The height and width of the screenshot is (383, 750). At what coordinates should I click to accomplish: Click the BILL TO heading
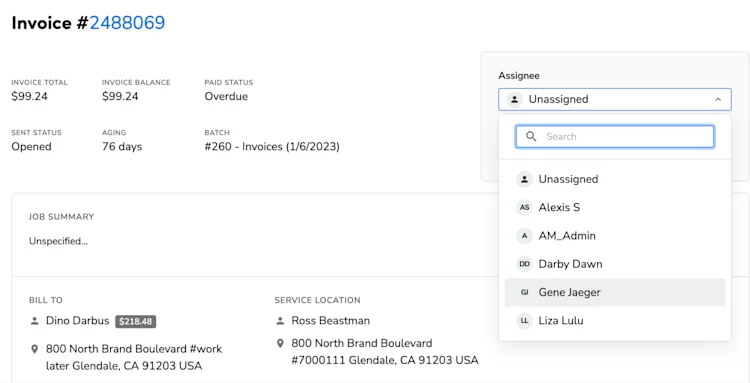point(46,300)
